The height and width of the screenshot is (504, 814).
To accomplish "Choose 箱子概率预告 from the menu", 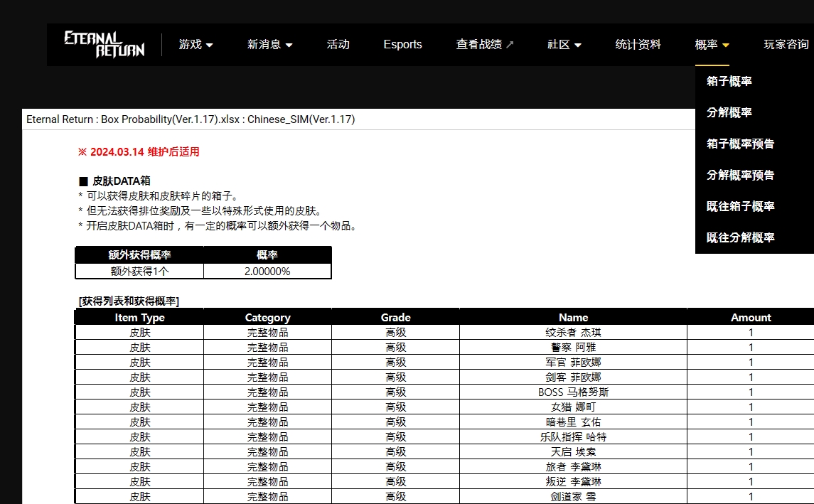I will pyautogui.click(x=740, y=144).
